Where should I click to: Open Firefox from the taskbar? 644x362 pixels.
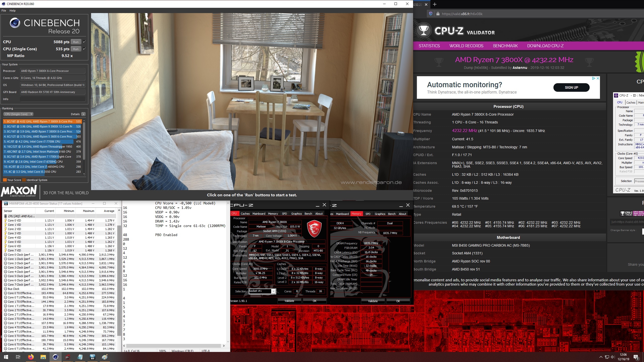point(31,357)
